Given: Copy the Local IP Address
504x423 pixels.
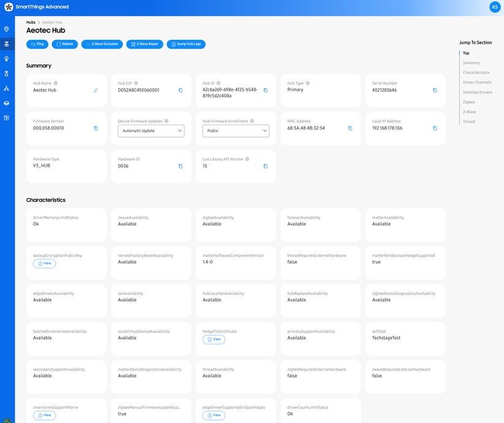Looking at the screenshot, I should click(x=434, y=128).
